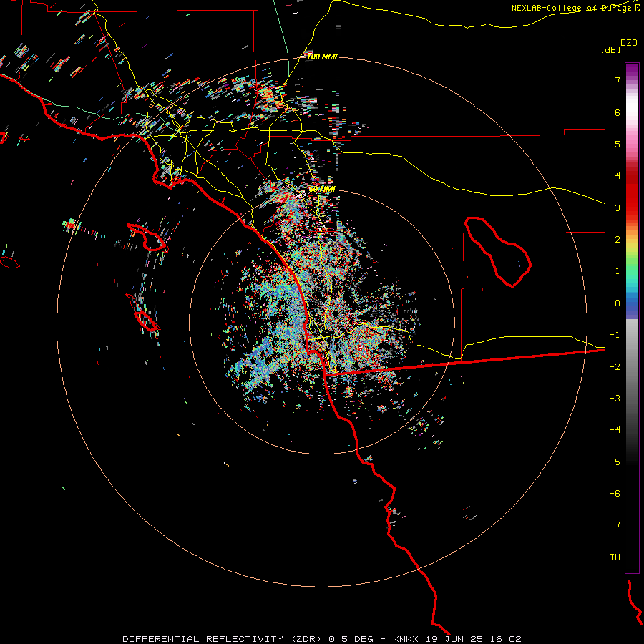Click the scale value -3 on the legend
644x644 pixels.
tap(615, 399)
